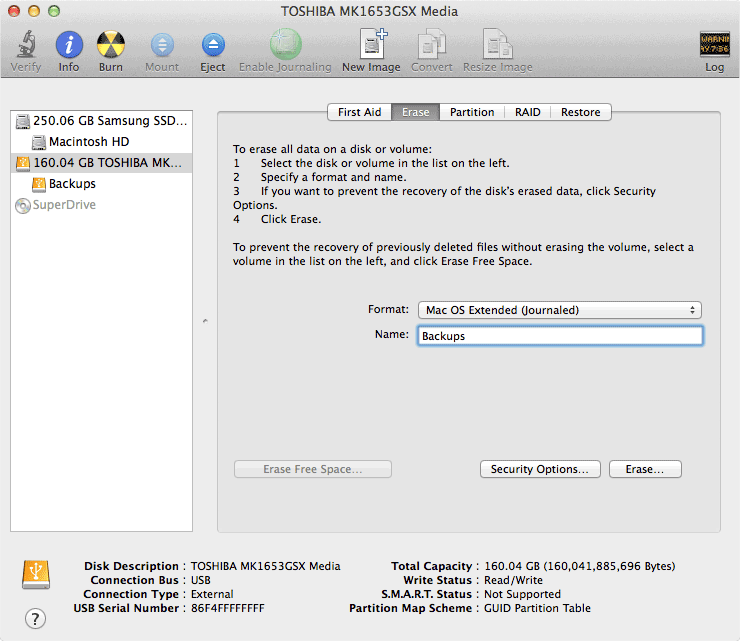Click the sidebar splitter handle

click(x=205, y=321)
